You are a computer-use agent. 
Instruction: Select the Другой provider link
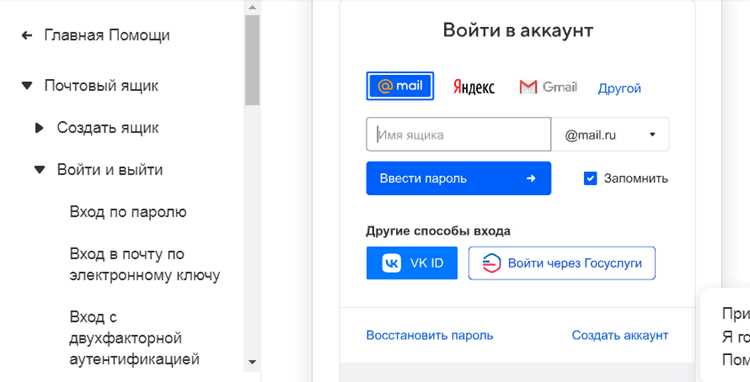[619, 88]
